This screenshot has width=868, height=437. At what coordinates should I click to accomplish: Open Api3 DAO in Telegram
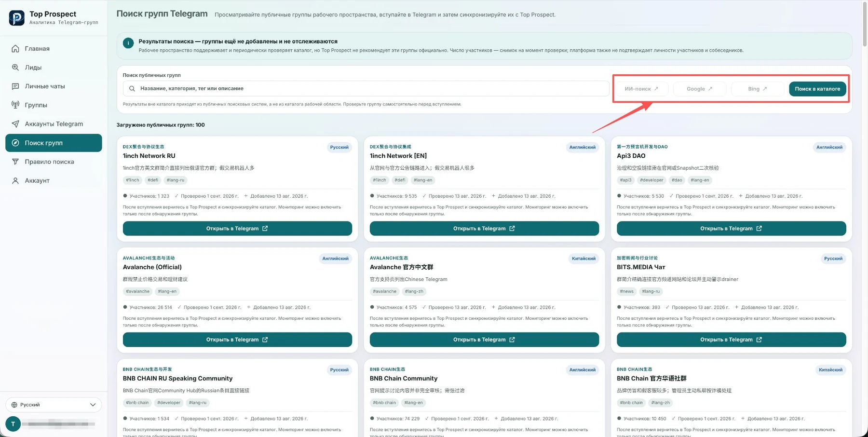point(731,229)
